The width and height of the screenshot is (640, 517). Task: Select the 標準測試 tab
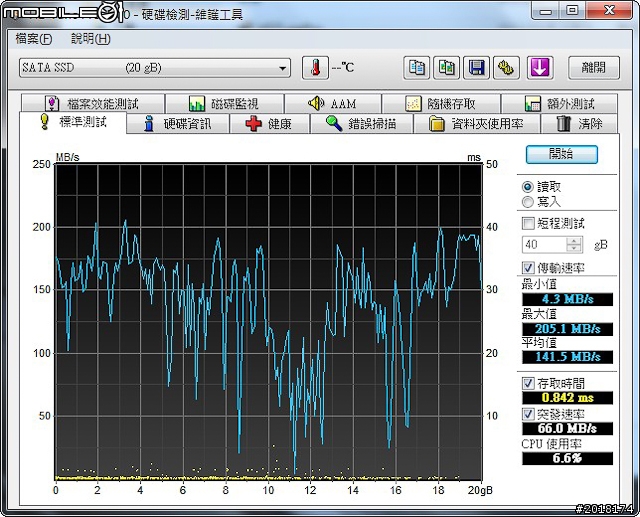[73, 122]
